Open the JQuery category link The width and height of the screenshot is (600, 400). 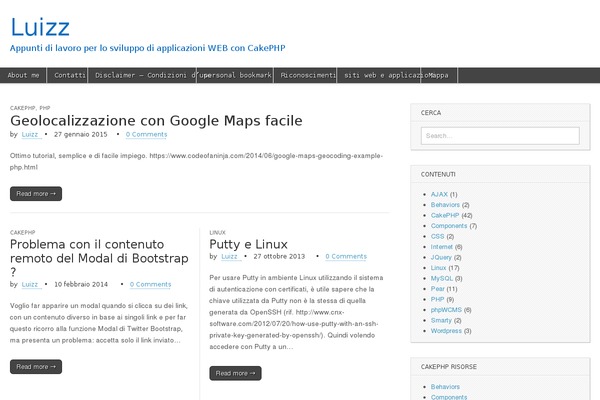coord(441,258)
